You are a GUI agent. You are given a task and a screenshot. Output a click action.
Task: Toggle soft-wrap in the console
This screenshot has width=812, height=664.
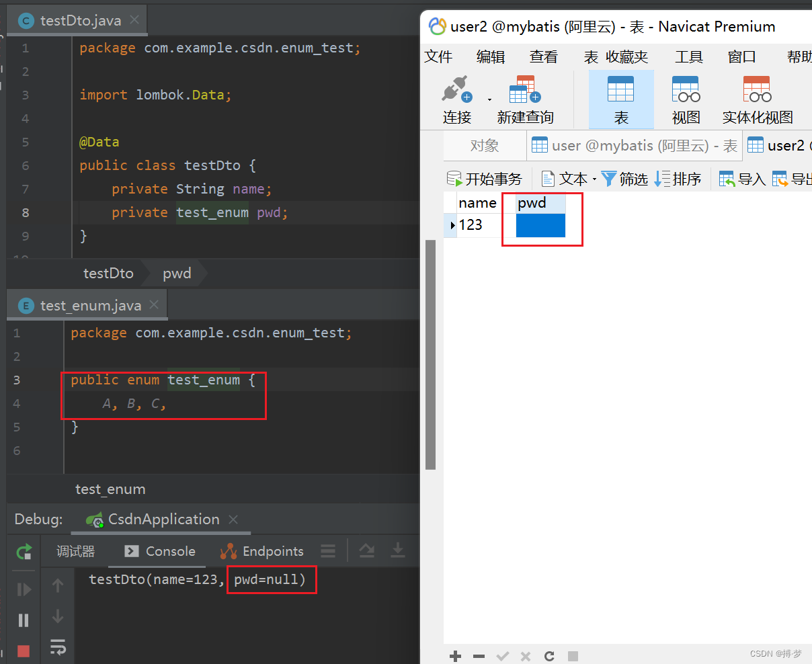58,647
